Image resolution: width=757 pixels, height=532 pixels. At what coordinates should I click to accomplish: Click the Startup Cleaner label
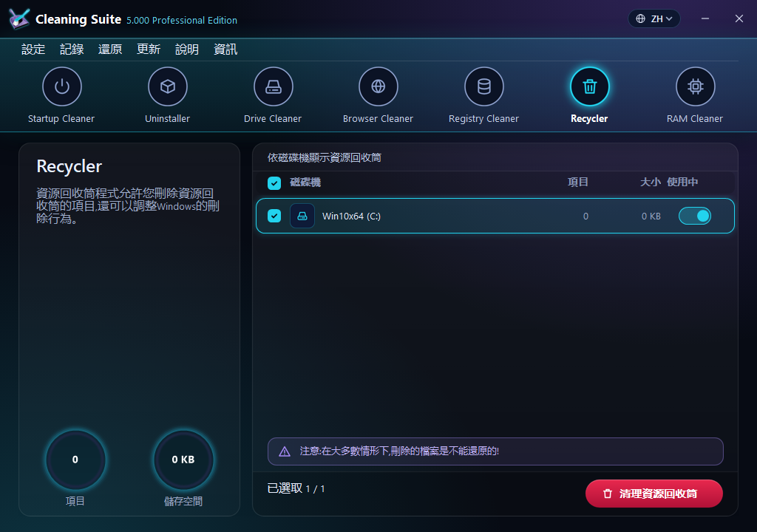61,119
